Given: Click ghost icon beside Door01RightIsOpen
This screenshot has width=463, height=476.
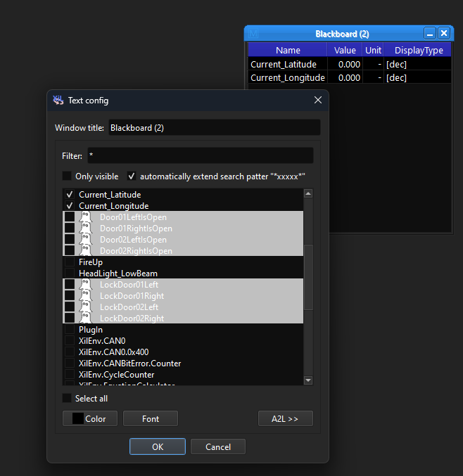Looking at the screenshot, I should (x=85, y=229).
